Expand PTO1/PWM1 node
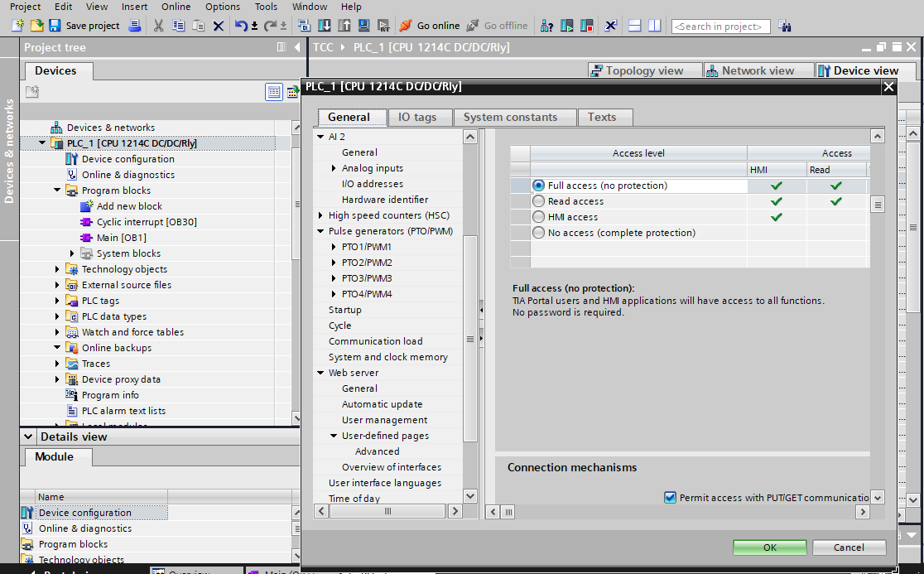This screenshot has height=574, width=924. click(334, 246)
